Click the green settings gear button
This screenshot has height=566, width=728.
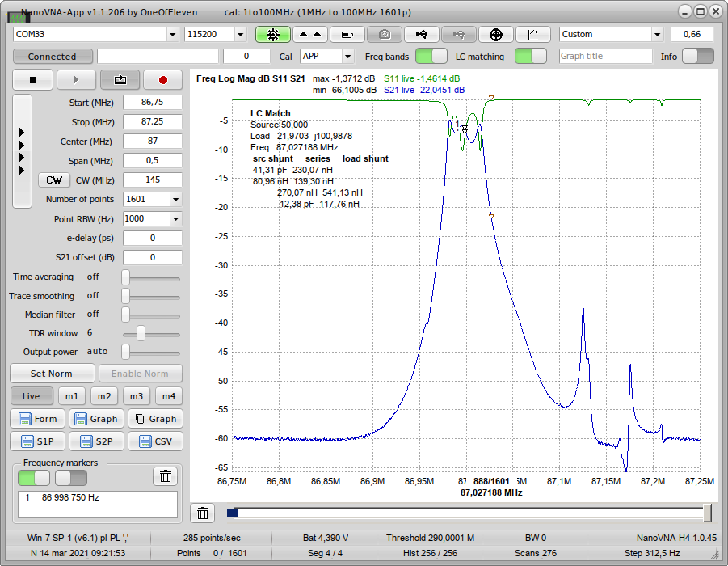coord(273,34)
